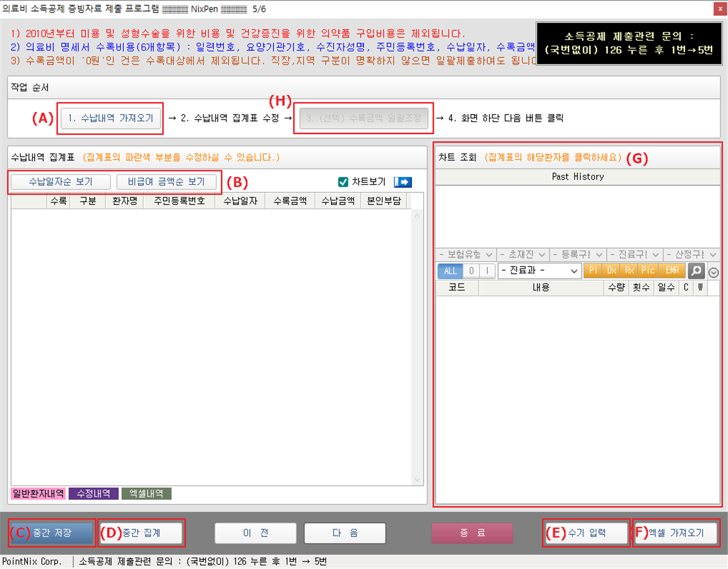The width and height of the screenshot is (728, 569).
Task: Click the purple 수정내역 legend swatch
Action: (94, 494)
